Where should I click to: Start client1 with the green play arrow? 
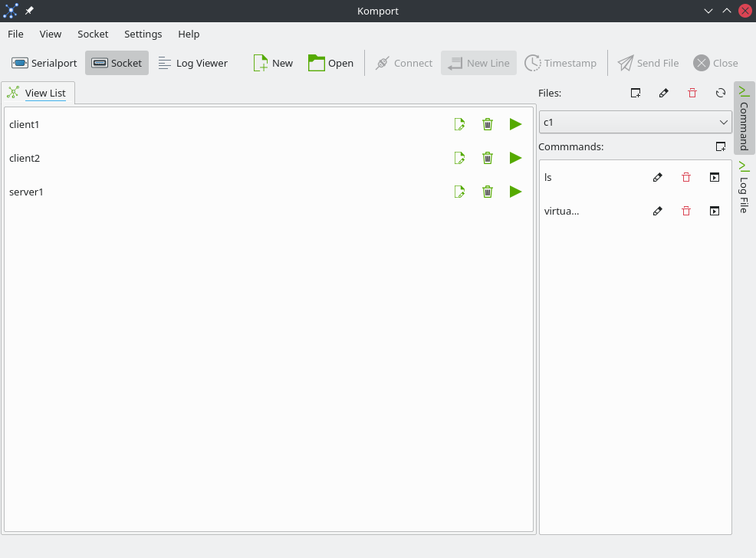[x=515, y=124]
